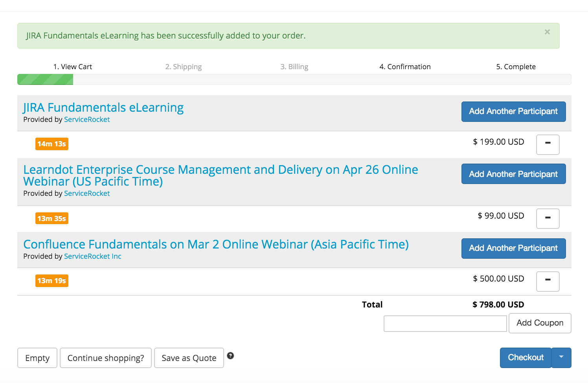Add participant to JIRA Fundamentals eLearning
Screen dimensions: 588x383
click(513, 111)
